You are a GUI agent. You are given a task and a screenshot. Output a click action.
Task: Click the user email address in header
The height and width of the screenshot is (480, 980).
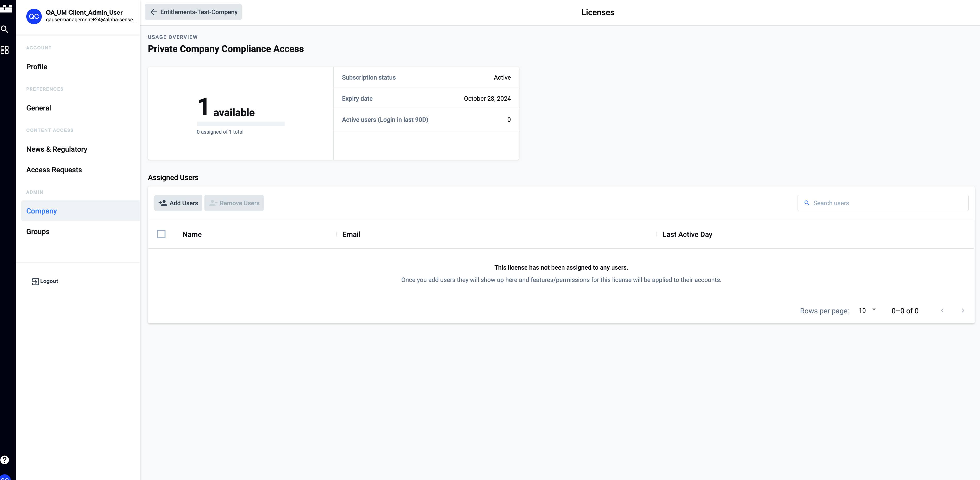click(92, 20)
